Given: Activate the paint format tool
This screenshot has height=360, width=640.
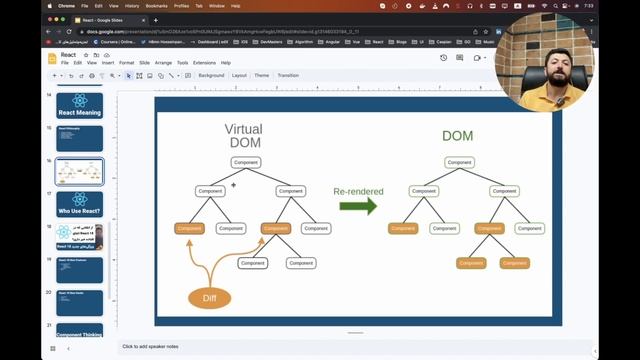Looking at the screenshot, I should (102, 76).
